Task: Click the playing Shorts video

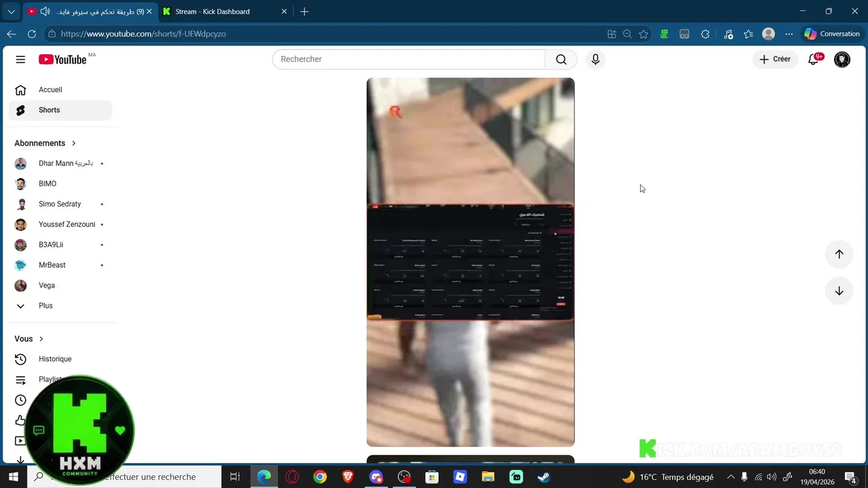Action: tap(471, 262)
